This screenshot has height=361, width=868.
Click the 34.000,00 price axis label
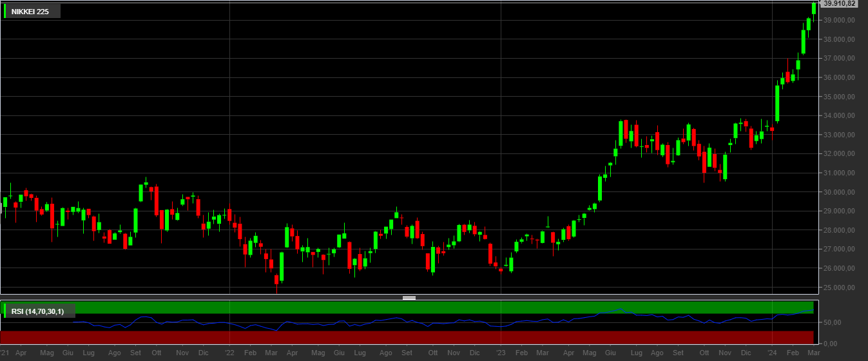839,115
